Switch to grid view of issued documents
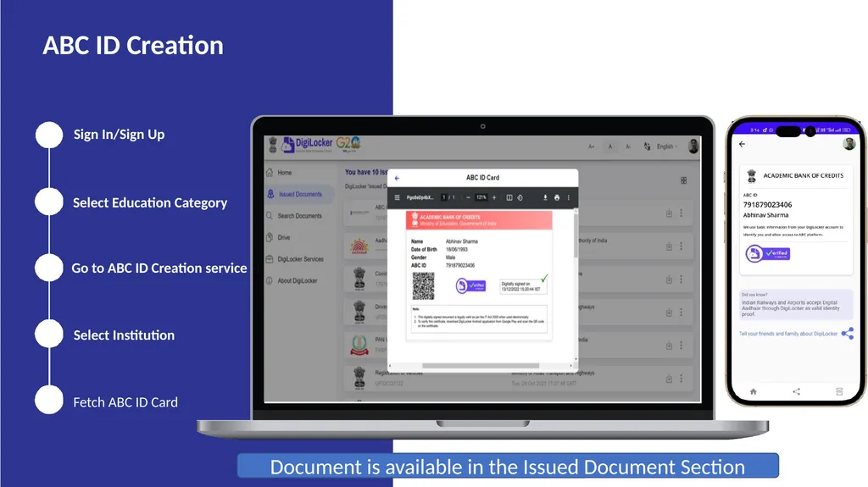 pyautogui.click(x=684, y=180)
